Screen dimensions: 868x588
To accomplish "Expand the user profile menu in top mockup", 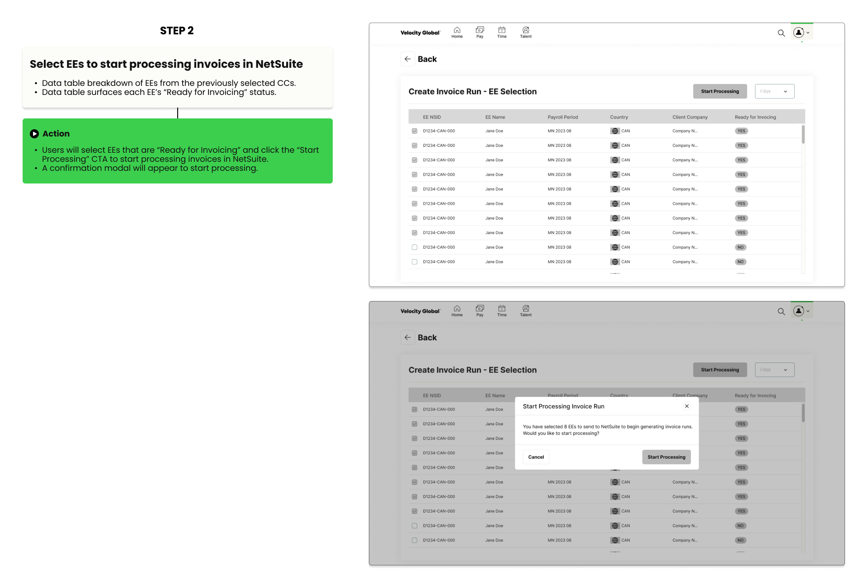I will click(802, 33).
